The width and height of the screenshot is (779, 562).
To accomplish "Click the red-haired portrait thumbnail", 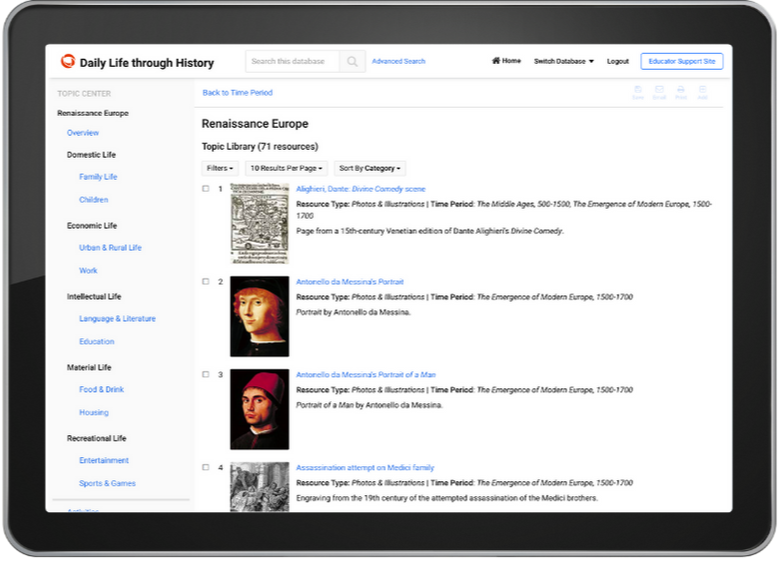I will click(x=259, y=317).
